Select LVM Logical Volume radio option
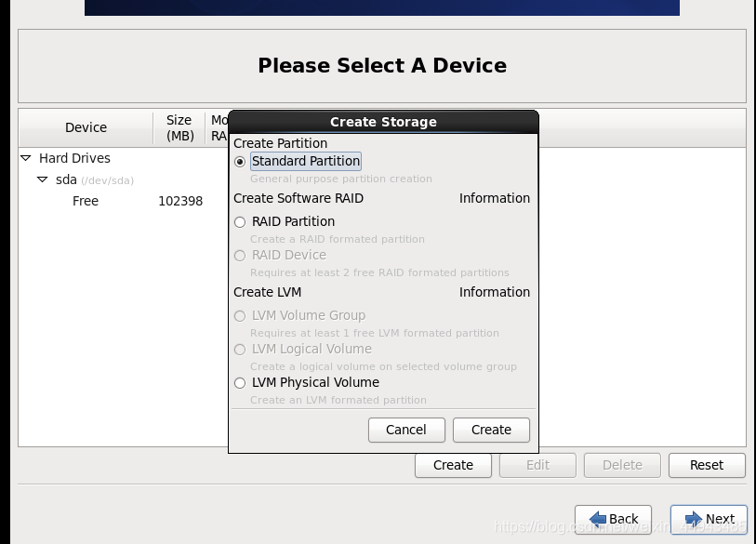Screen dimensions: 756x544 (240, 349)
